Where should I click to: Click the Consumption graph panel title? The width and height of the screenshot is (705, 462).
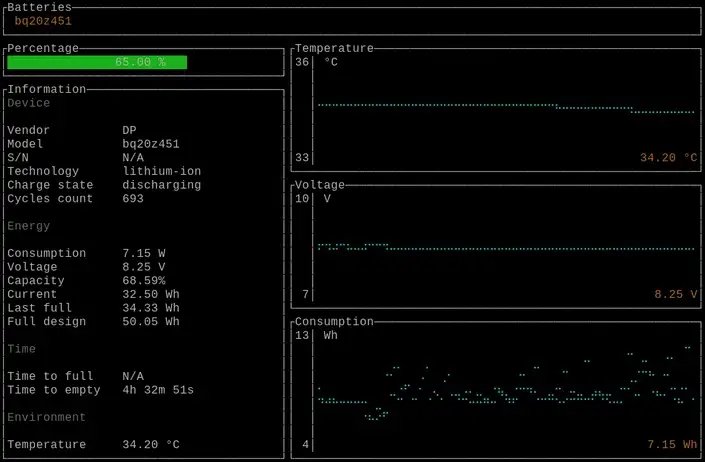click(335, 321)
